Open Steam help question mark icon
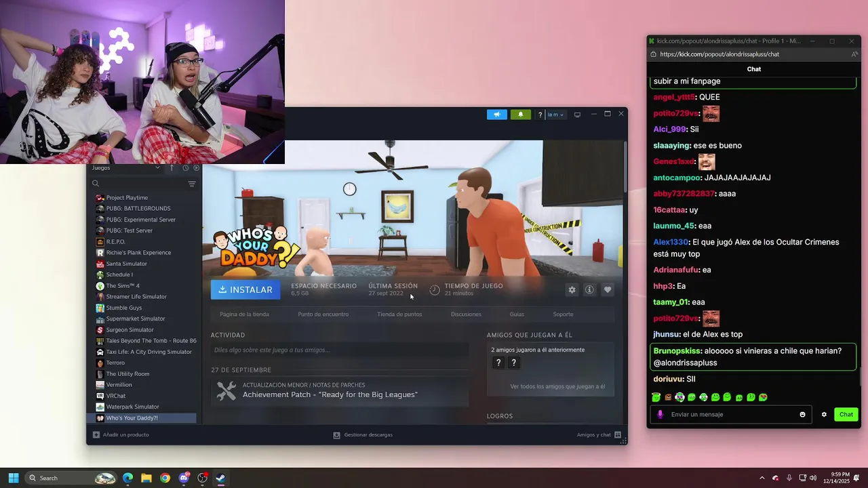This screenshot has height=488, width=868. (540, 115)
